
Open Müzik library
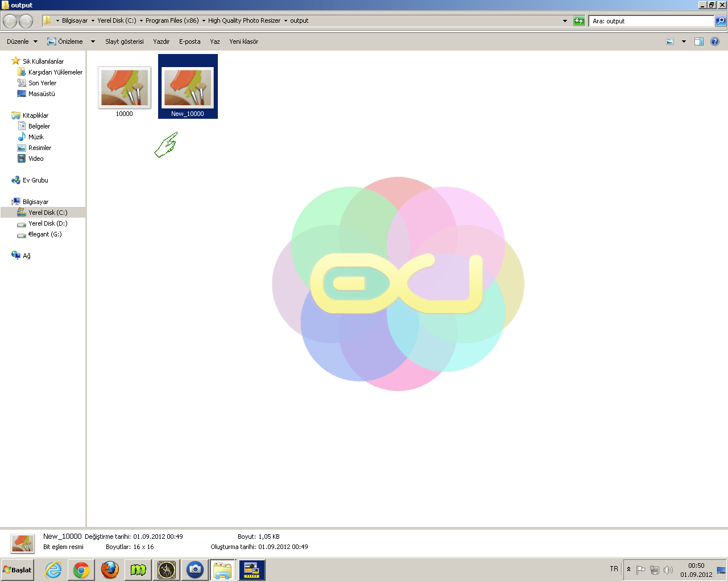coord(36,137)
